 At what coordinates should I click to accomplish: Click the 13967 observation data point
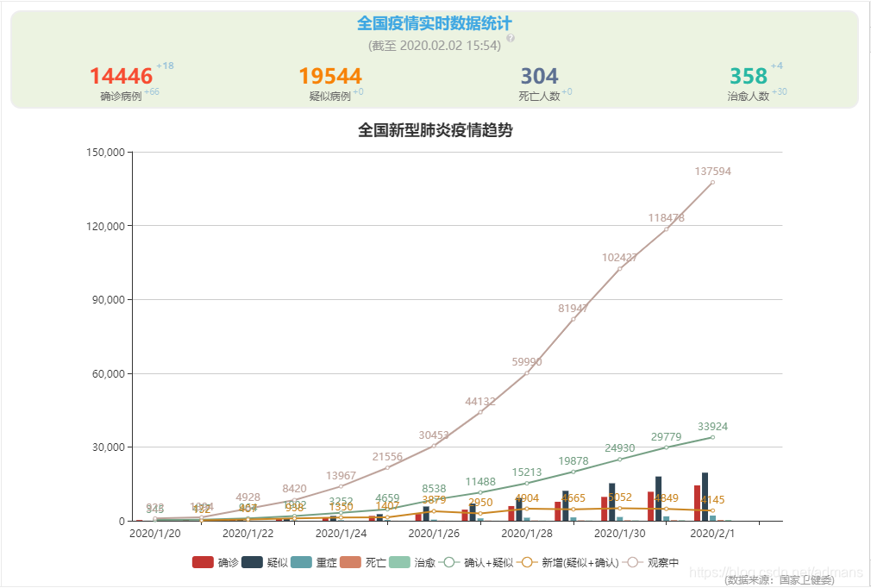click(x=341, y=486)
